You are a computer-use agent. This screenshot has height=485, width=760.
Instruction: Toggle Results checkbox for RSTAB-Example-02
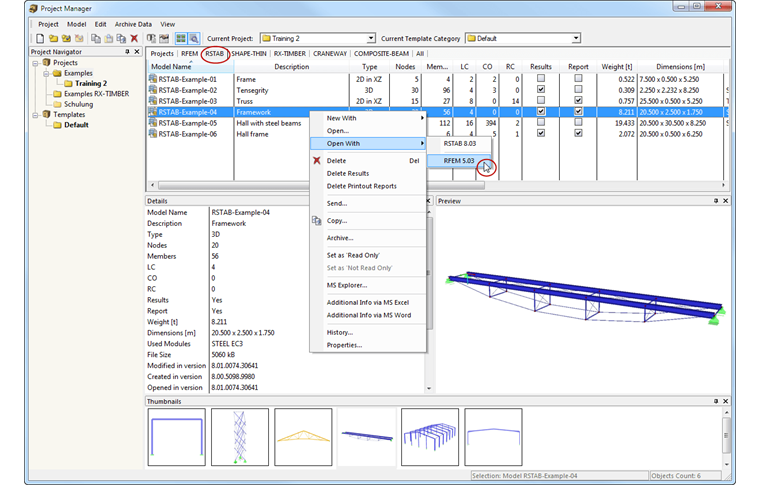pos(541,89)
